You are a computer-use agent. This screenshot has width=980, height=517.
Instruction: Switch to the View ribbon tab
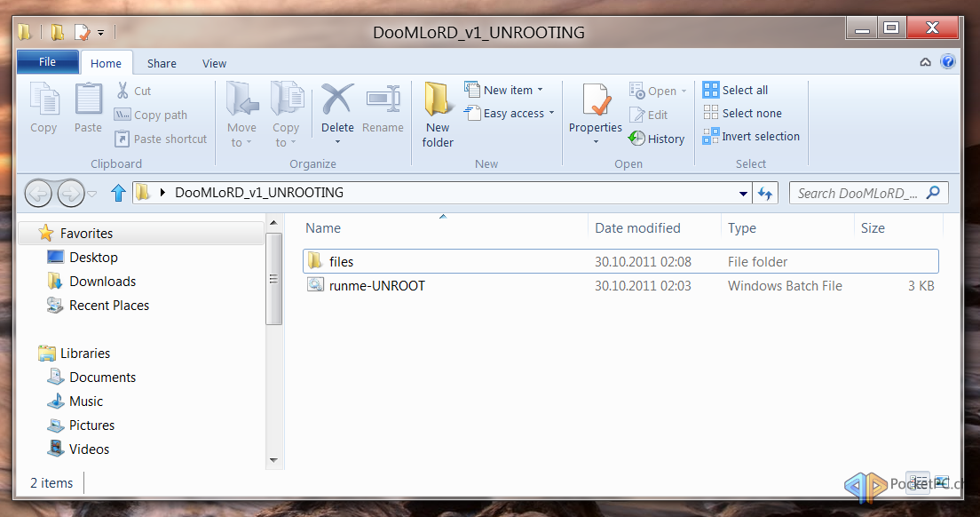(213, 63)
